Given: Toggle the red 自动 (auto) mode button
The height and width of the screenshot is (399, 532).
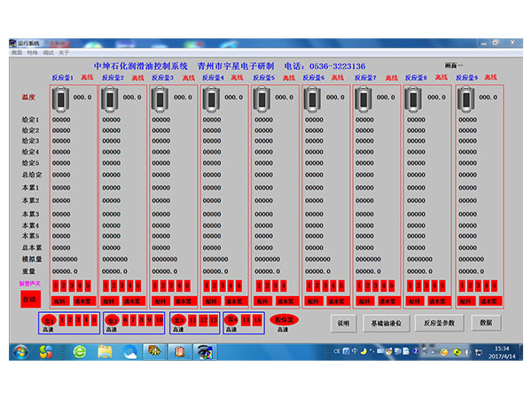Looking at the screenshot, I should point(30,301).
